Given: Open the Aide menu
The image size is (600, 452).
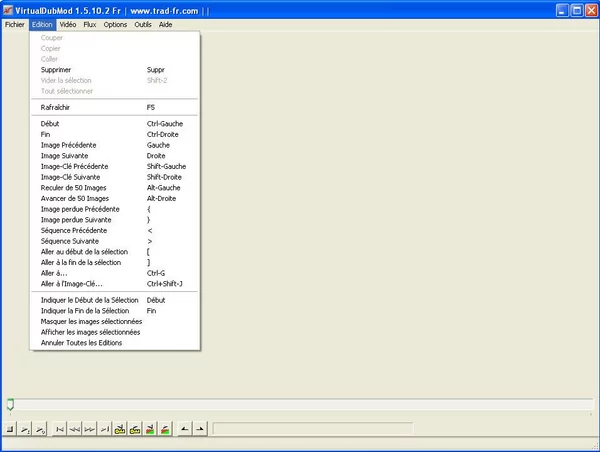Looking at the screenshot, I should (x=165, y=24).
